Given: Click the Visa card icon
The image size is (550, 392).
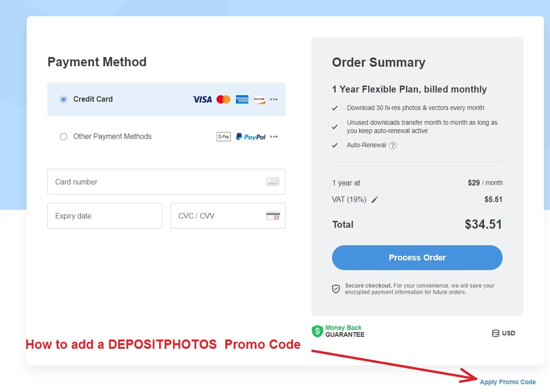Looking at the screenshot, I should click(201, 99).
